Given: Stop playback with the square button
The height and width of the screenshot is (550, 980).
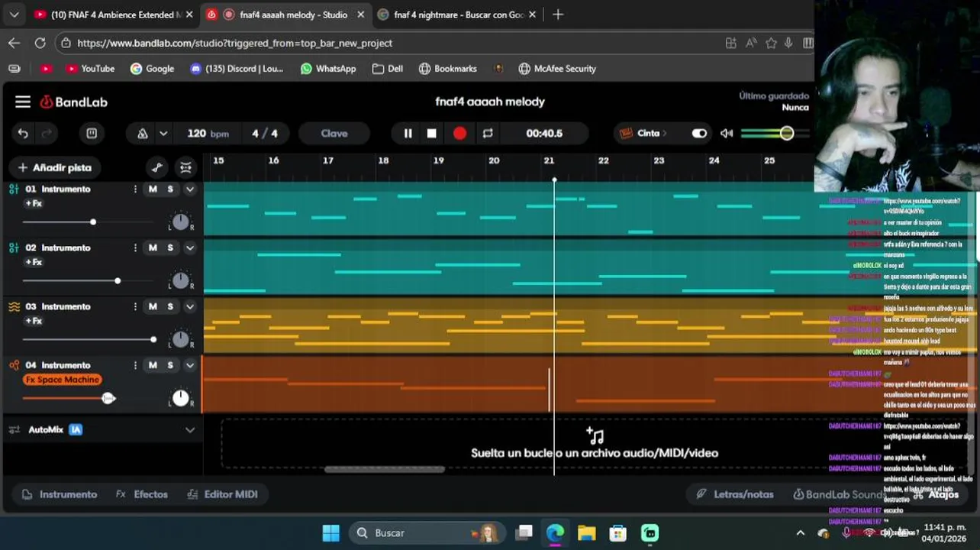Looking at the screenshot, I should (x=432, y=134).
